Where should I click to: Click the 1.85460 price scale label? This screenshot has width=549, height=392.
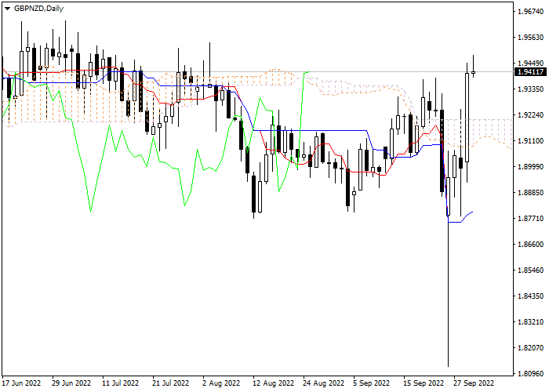(530, 270)
